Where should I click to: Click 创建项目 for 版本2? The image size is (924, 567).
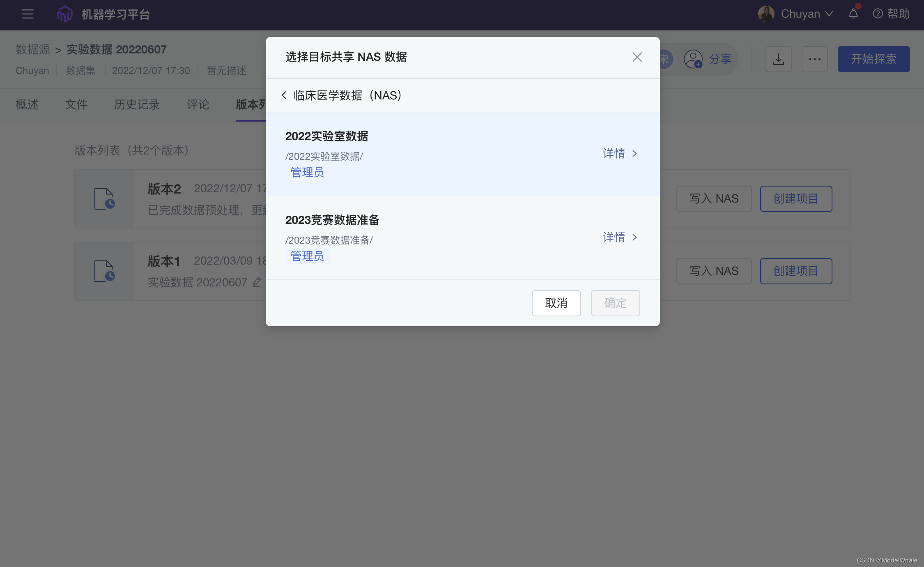(x=795, y=199)
